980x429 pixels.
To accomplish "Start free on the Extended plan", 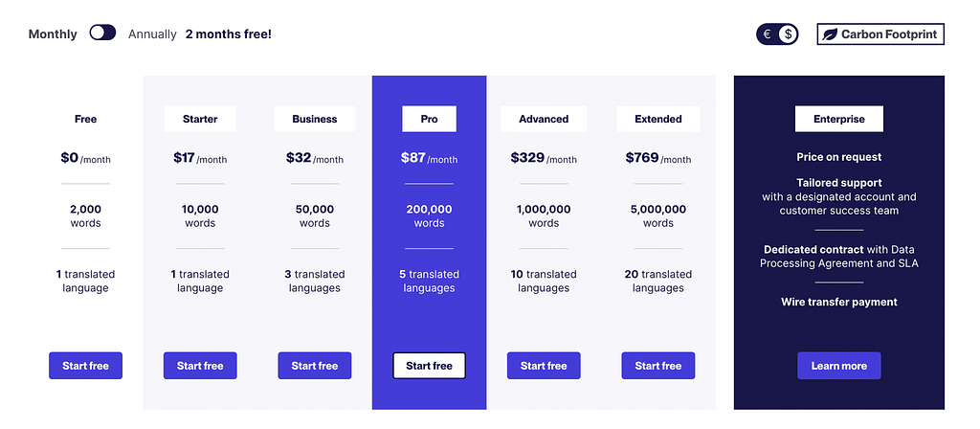I will pyautogui.click(x=658, y=366).
